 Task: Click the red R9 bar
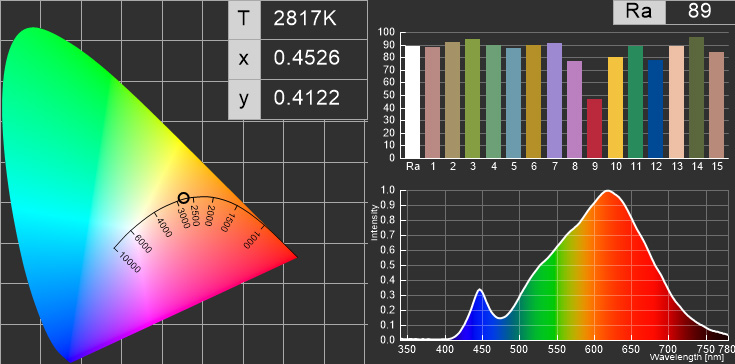594,128
